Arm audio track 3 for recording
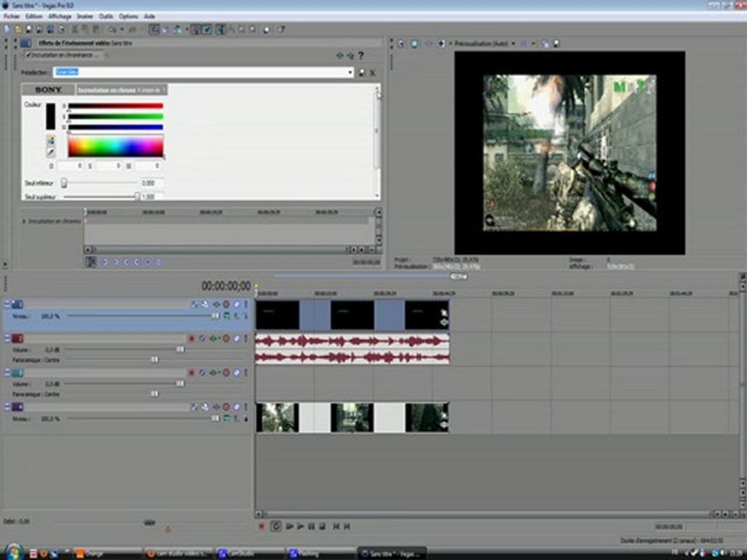 (x=191, y=373)
